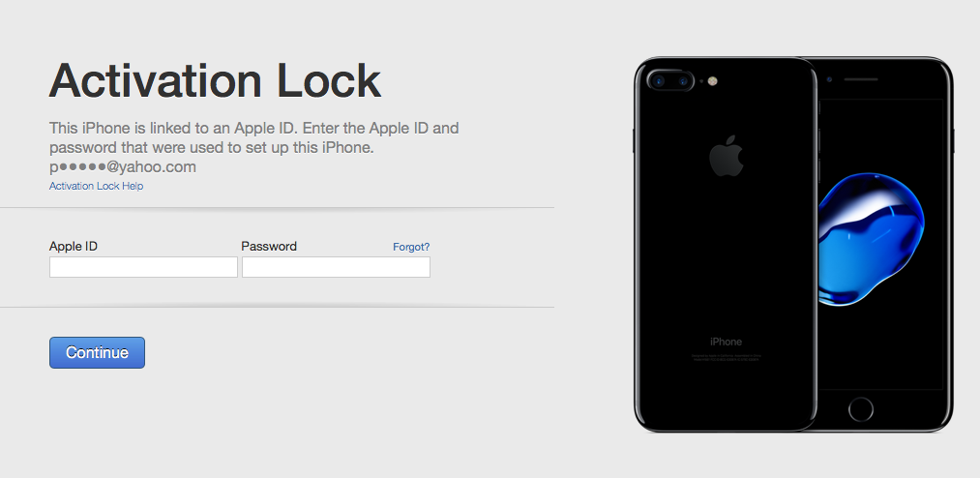Click the front-facing camera dot
The width and height of the screenshot is (980, 478).
pos(829,79)
